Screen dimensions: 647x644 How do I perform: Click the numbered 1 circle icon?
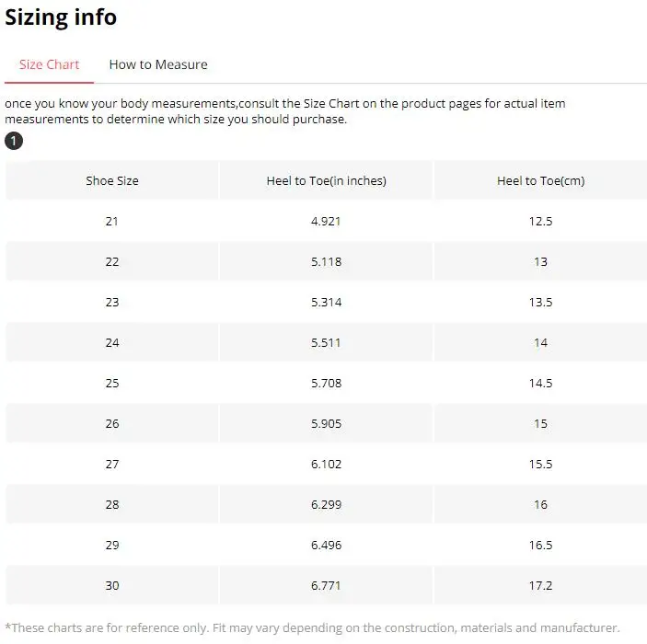14,141
